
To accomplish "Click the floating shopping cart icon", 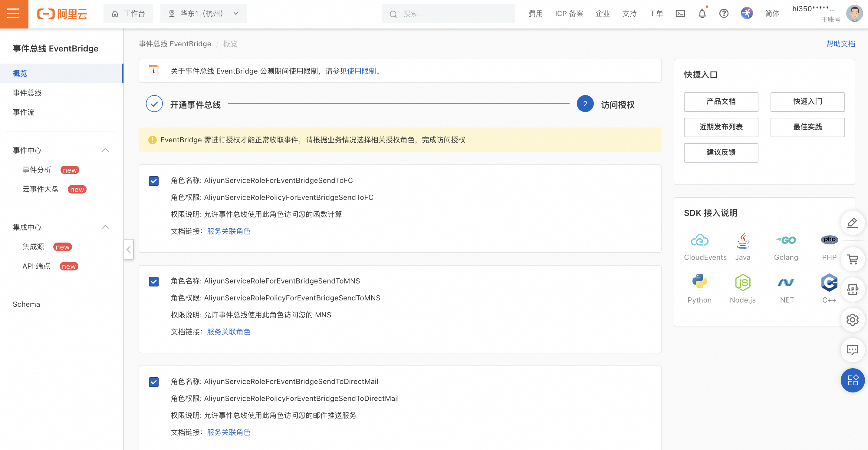I will [x=852, y=259].
